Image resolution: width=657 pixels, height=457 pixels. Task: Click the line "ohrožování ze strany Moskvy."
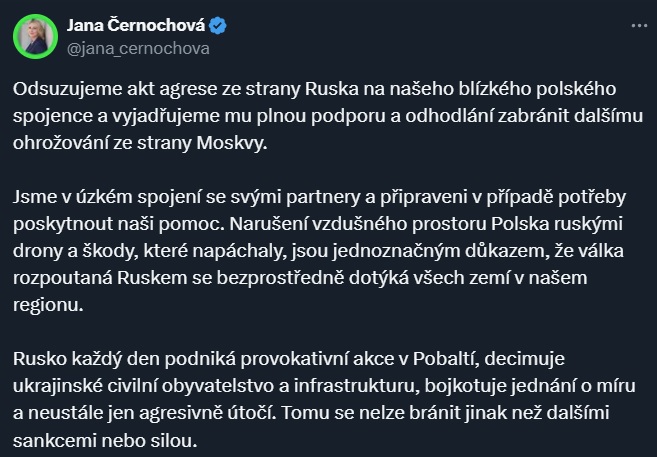[x=140, y=143]
